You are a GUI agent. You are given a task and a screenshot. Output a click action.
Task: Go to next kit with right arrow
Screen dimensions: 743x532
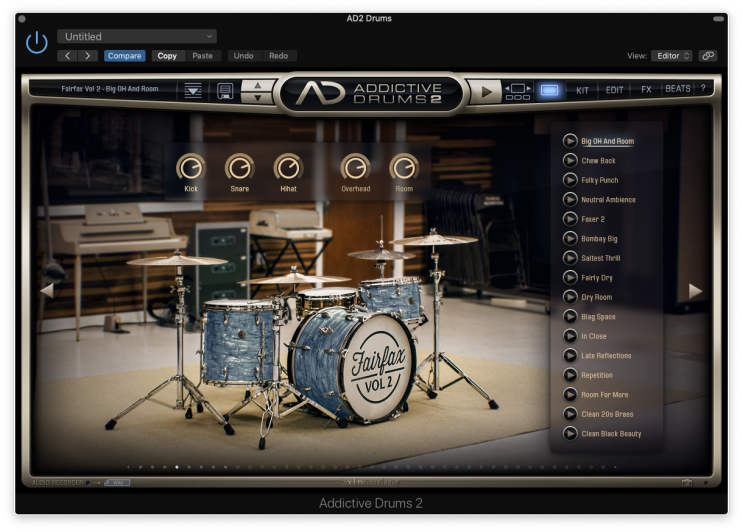pyautogui.click(x=695, y=290)
